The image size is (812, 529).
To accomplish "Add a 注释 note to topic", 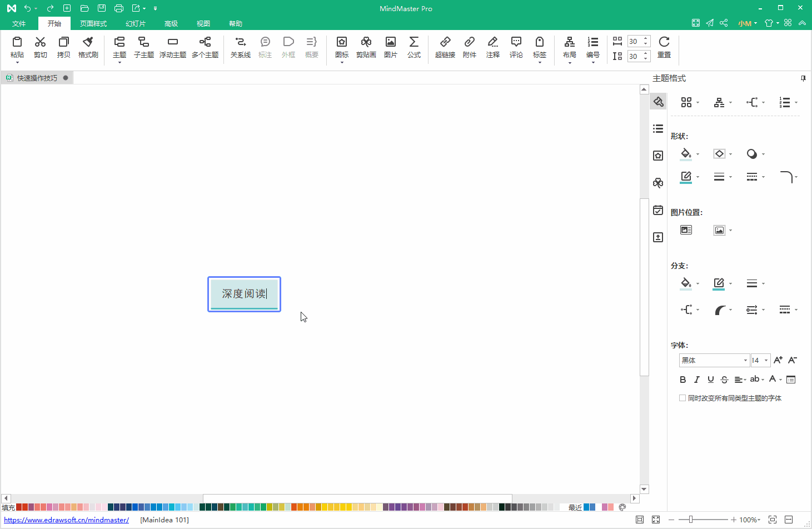I will coord(492,47).
